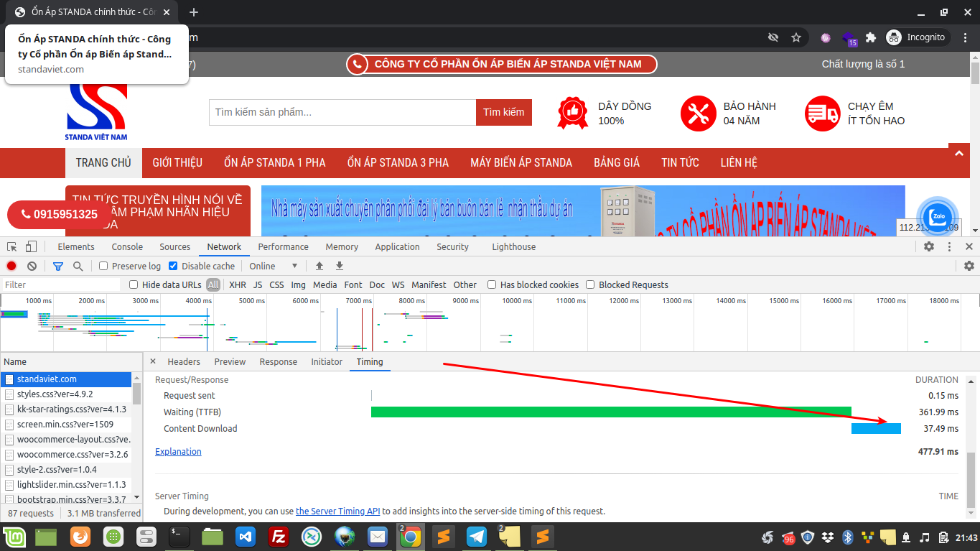Open the network search magnifier
This screenshot has height=551, width=980.
[x=78, y=266]
